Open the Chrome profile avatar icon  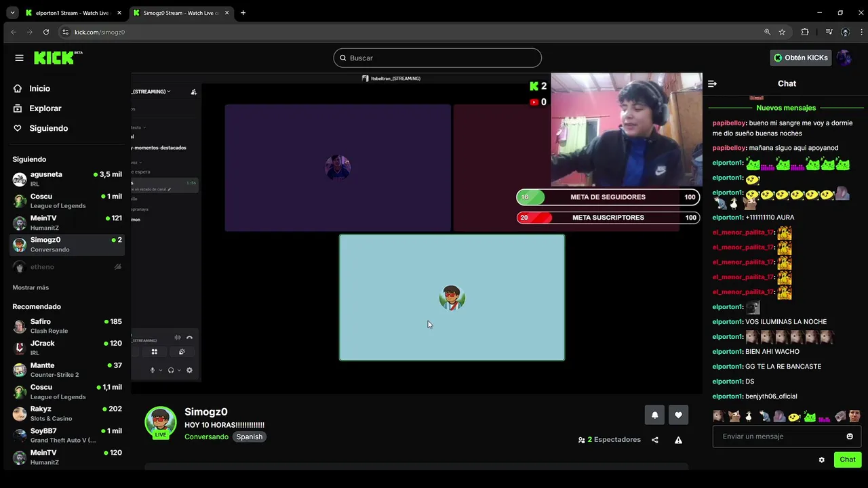pyautogui.click(x=845, y=32)
